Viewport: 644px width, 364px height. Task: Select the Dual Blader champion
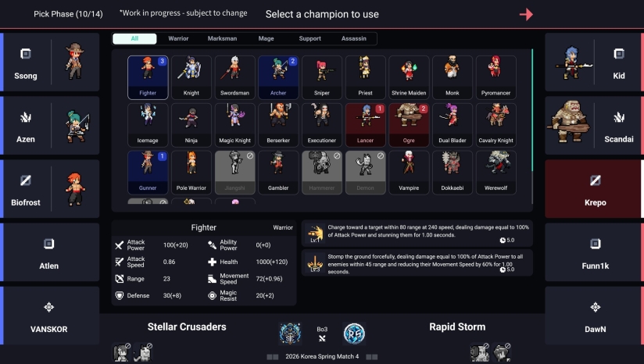click(x=453, y=125)
